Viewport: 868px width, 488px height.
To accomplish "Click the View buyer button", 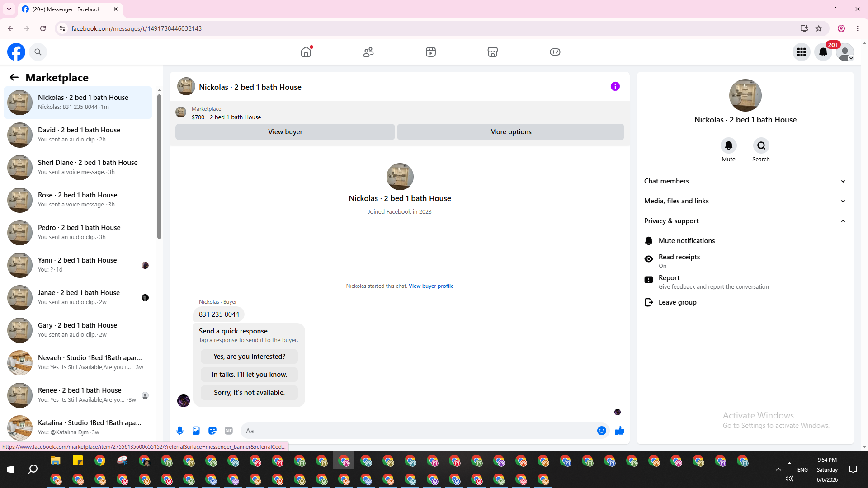I will coord(285,132).
